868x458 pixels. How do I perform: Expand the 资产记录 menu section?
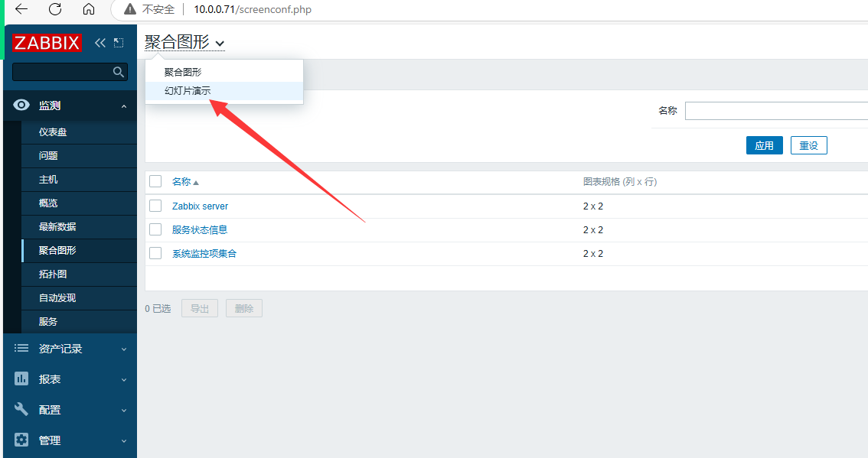124,349
